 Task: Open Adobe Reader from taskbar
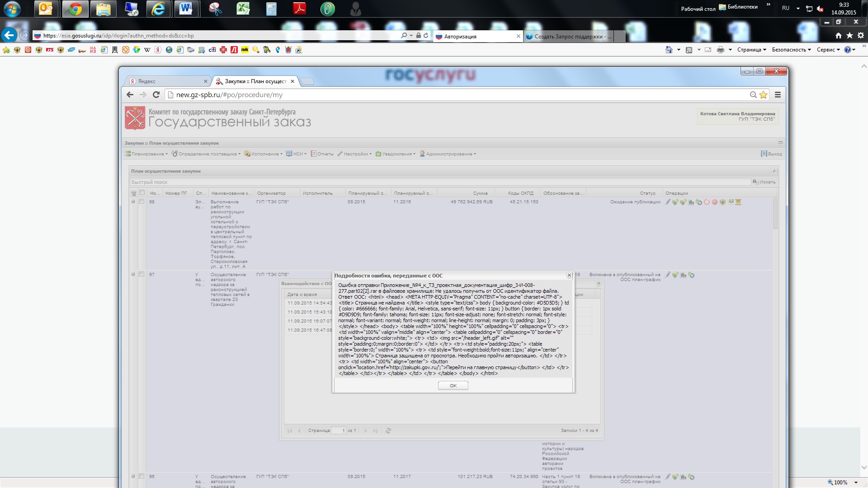coord(299,9)
